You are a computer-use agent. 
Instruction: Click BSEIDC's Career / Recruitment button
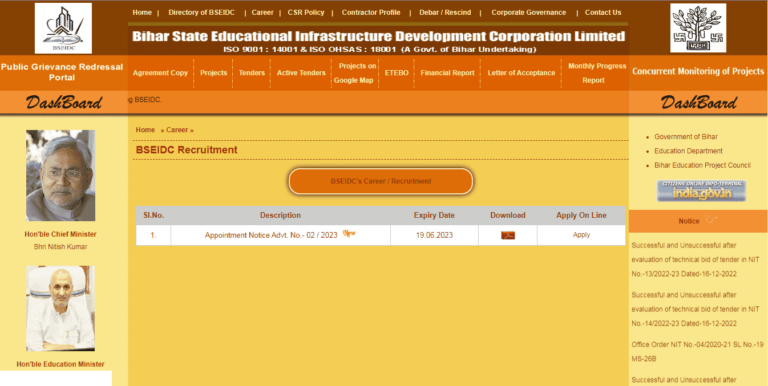(x=381, y=181)
